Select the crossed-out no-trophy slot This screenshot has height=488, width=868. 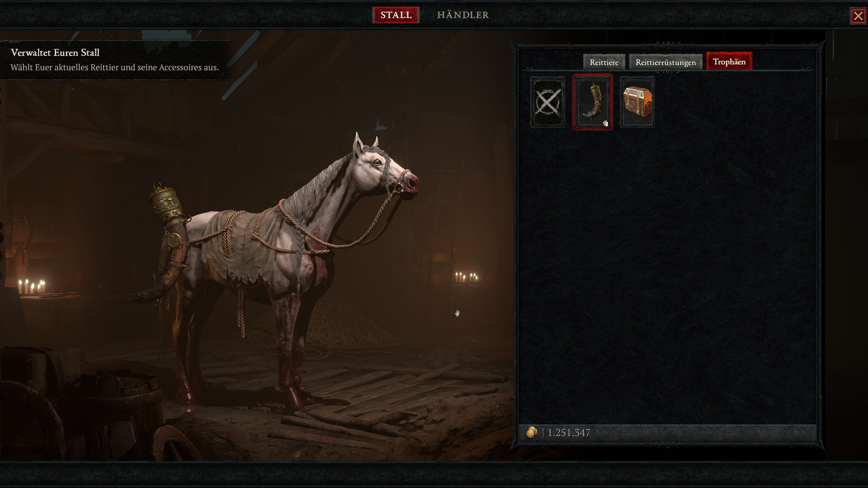pyautogui.click(x=547, y=102)
